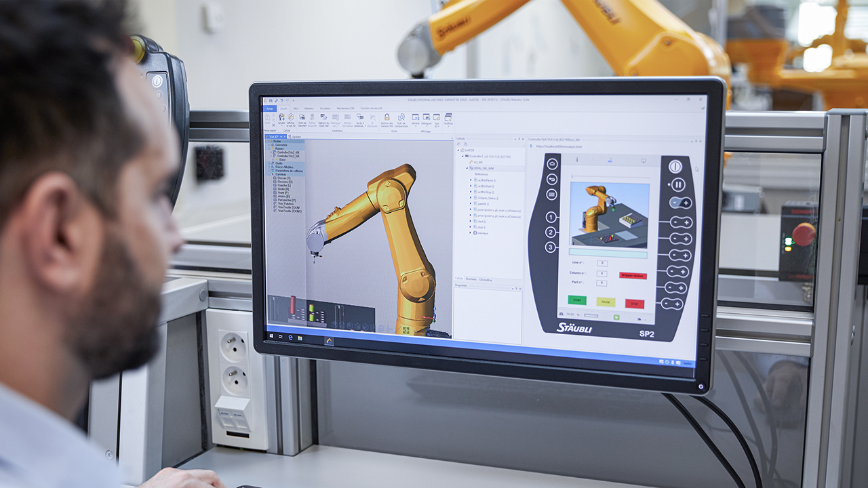
Task: Click the 'Outil de transfert' ribbon icon
Action: point(302,118)
